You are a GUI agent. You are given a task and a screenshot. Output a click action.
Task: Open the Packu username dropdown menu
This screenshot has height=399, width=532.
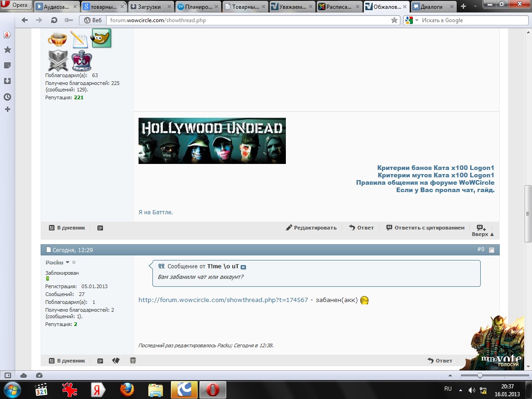tap(67, 262)
